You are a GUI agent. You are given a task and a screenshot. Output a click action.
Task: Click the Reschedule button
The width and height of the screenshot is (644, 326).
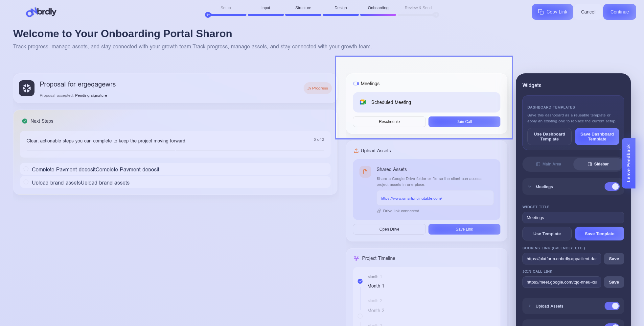389,122
